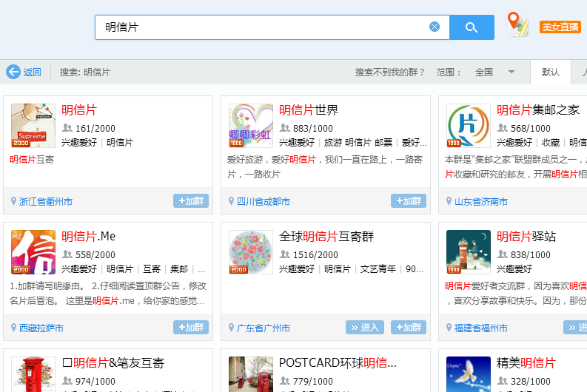This screenshot has height=392, width=587.
Task: Open the 全球明信片互寄群 title
Action: pos(326,237)
